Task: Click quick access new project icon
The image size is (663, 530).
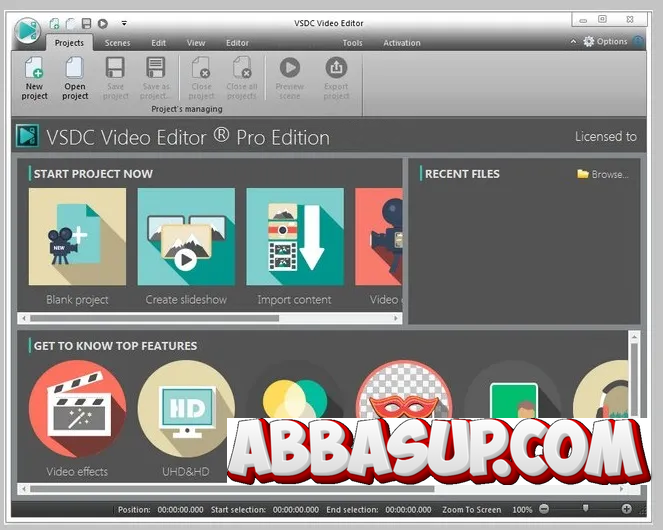Action: coord(54,23)
